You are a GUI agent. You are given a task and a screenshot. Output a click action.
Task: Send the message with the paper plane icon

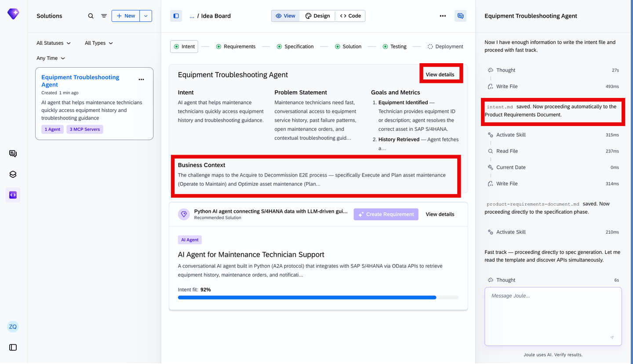612,338
